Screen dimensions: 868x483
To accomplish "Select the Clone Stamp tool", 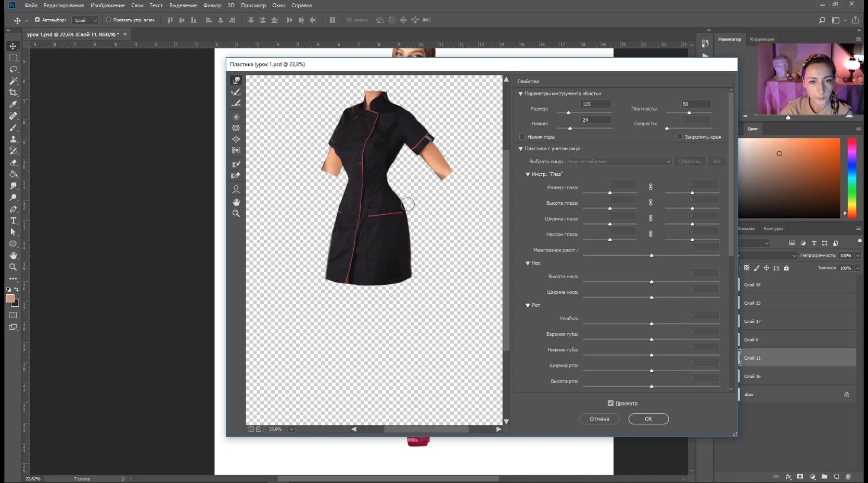I will click(x=14, y=139).
